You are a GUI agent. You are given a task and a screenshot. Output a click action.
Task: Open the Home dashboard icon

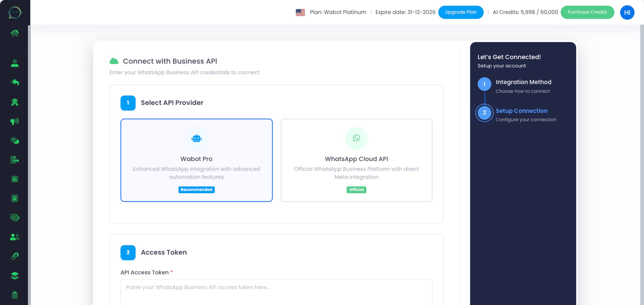tap(15, 33)
